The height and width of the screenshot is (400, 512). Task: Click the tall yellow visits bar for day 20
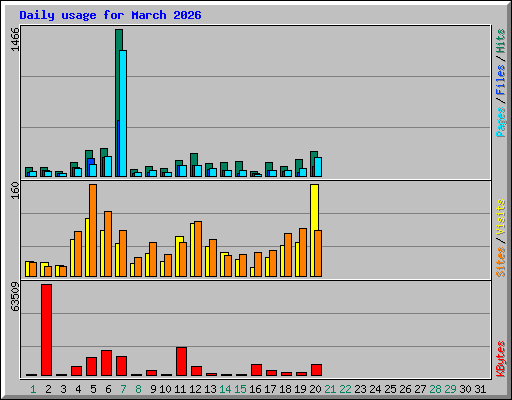(x=314, y=207)
